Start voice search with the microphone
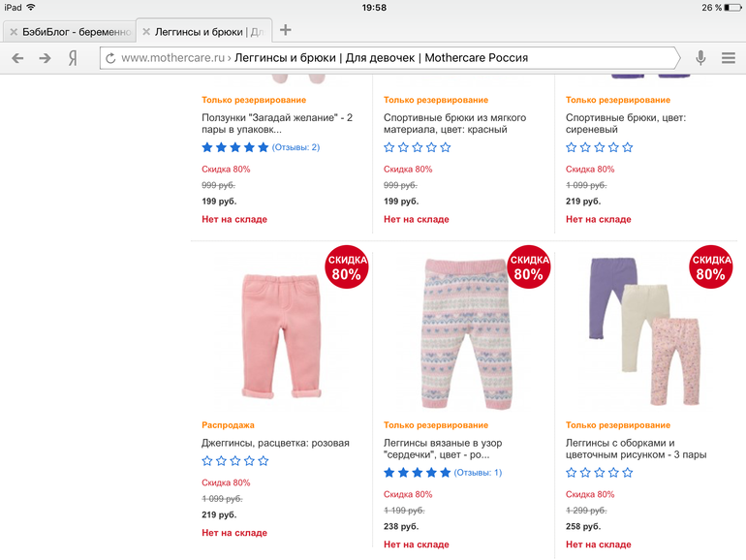746x560 pixels. (700, 58)
